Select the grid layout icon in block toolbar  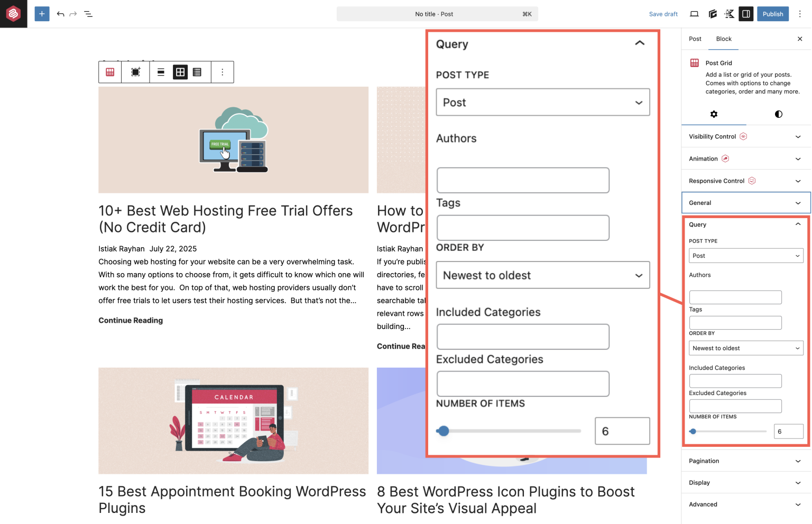[180, 72]
